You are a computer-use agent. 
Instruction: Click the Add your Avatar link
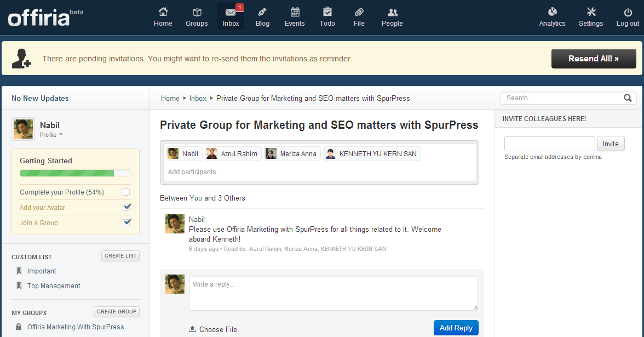[42, 208]
